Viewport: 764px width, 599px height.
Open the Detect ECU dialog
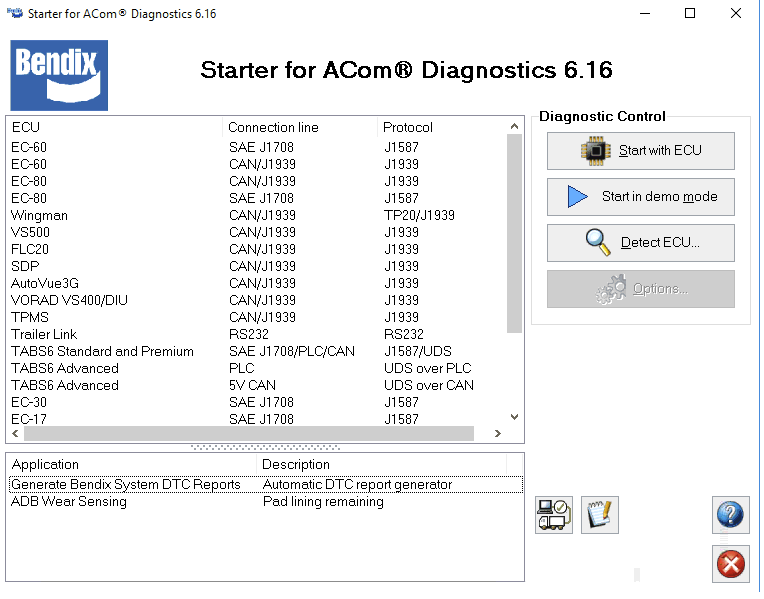click(x=640, y=243)
